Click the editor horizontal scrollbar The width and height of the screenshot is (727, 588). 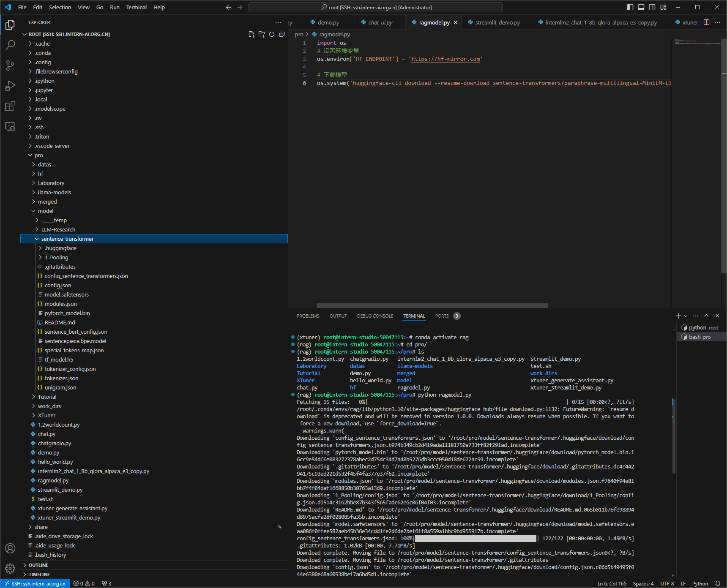coord(432,305)
